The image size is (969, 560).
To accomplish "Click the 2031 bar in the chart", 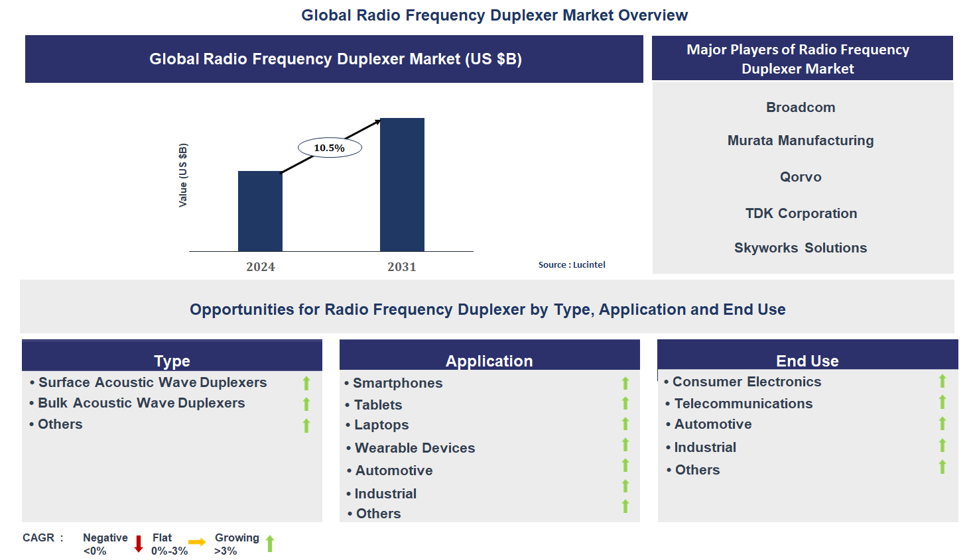I will click(402, 184).
